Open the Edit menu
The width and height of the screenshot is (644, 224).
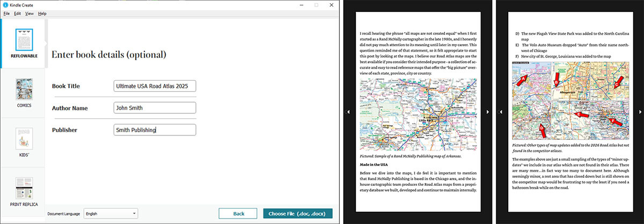(x=18, y=13)
